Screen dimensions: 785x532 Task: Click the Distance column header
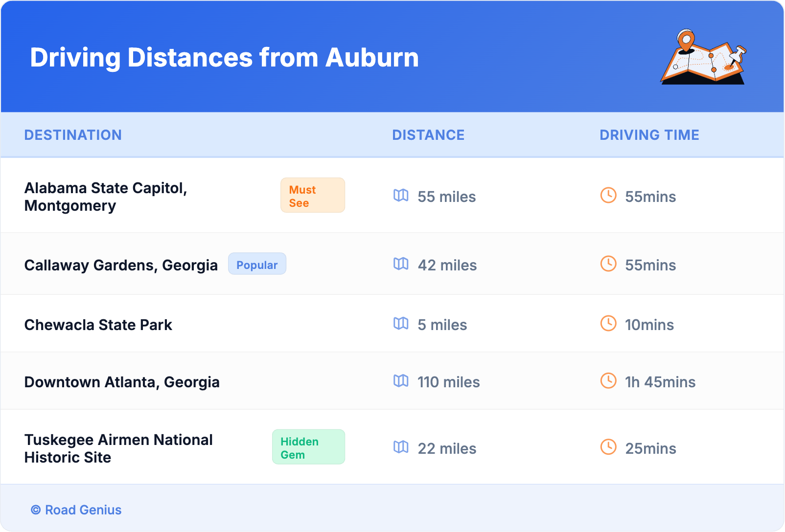tap(428, 135)
